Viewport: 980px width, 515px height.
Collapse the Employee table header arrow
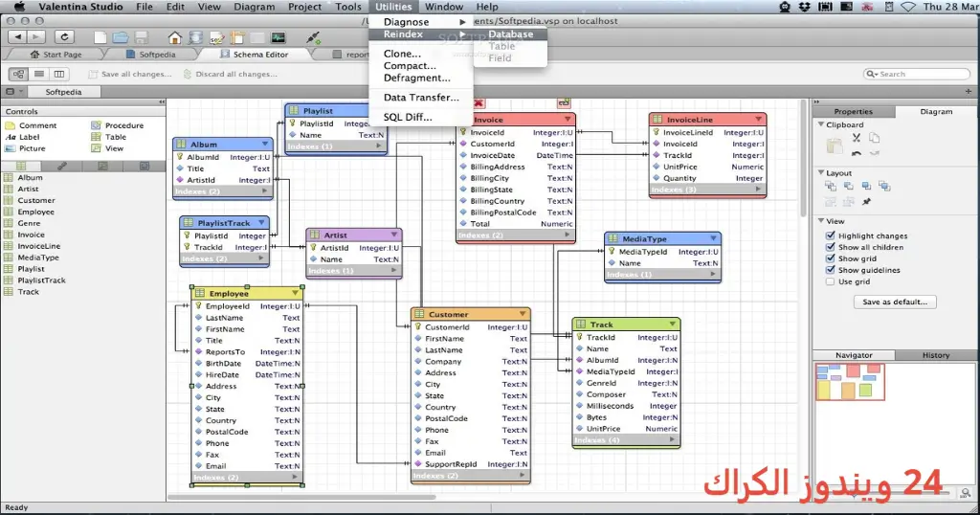point(295,293)
